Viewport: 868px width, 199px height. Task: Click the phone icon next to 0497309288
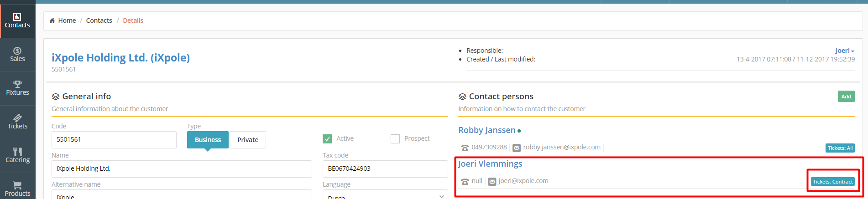tap(465, 148)
